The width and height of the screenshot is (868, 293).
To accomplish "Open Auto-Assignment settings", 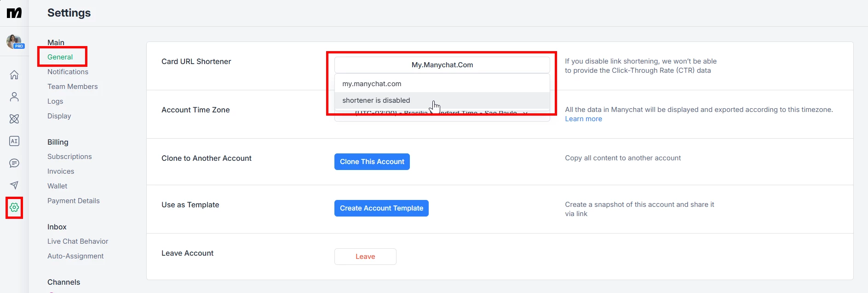I will 75,256.
